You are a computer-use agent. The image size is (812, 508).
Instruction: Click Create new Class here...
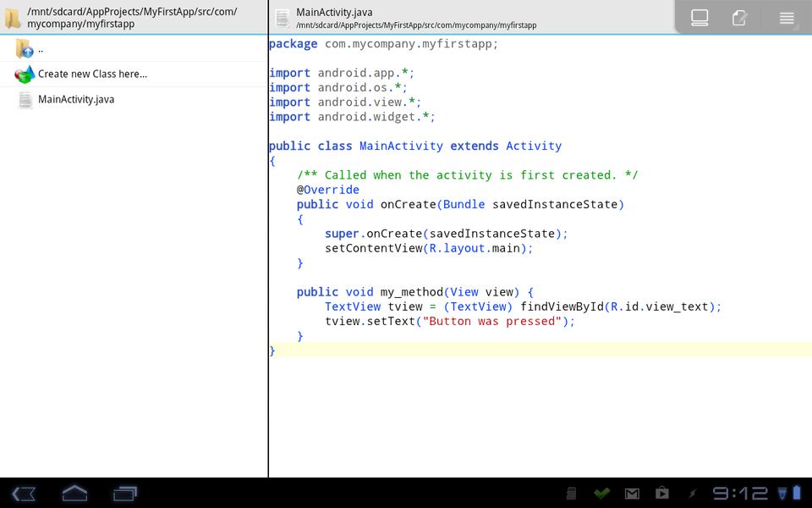click(x=91, y=75)
